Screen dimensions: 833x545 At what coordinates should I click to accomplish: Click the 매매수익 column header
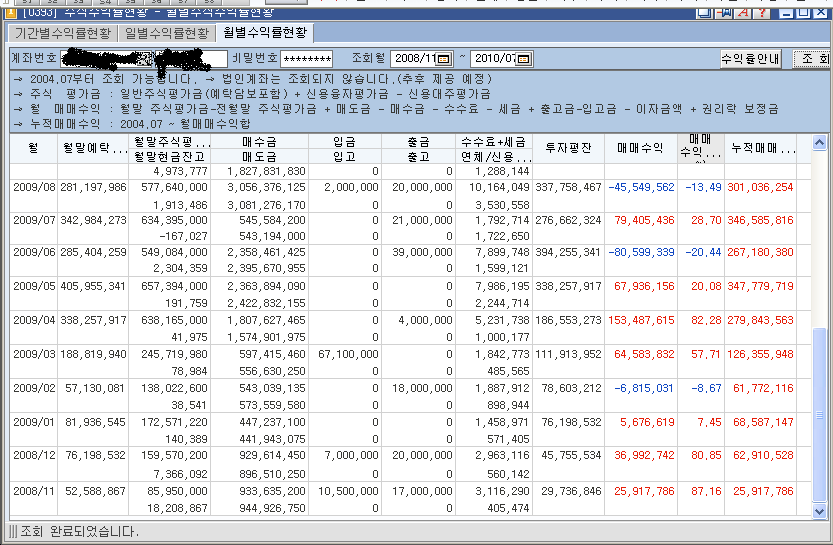pyautogui.click(x=641, y=149)
